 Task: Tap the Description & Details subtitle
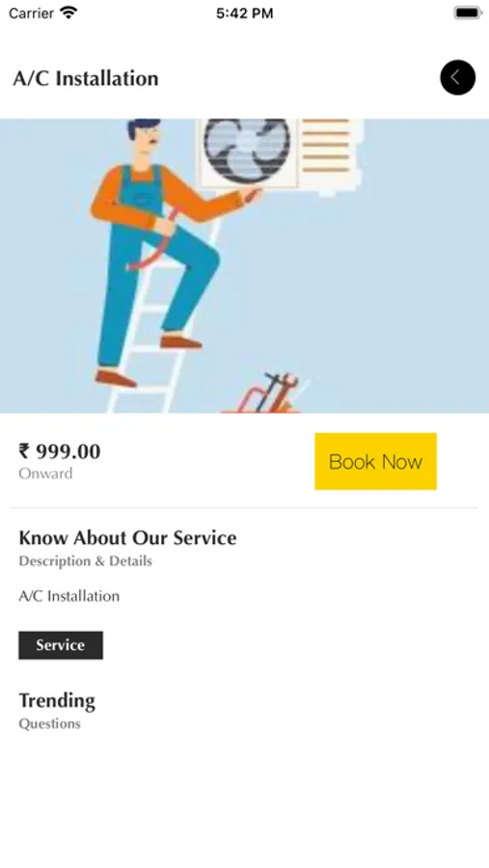point(85,561)
